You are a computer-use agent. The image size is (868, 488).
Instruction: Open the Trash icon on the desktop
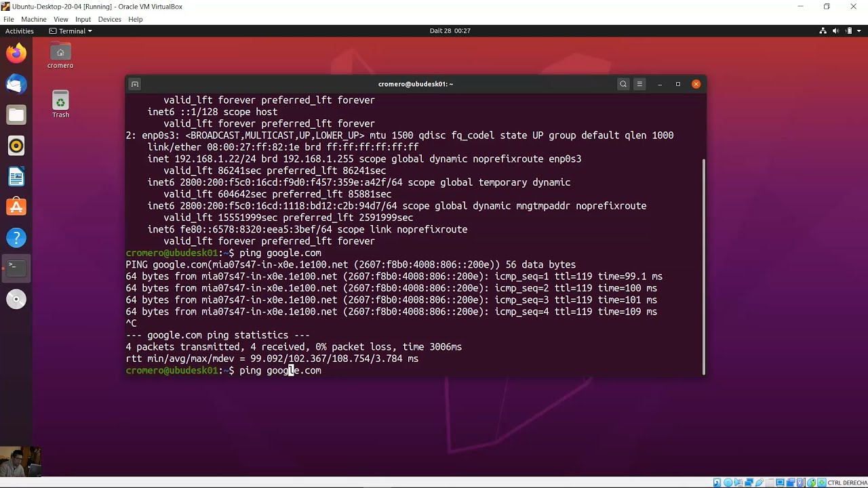[x=60, y=104]
